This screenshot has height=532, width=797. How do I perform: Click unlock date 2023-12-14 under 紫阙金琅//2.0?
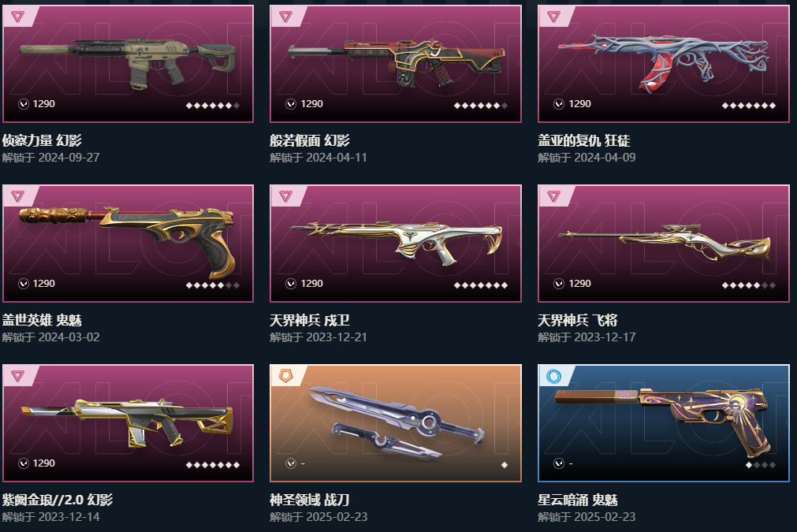coord(69,517)
